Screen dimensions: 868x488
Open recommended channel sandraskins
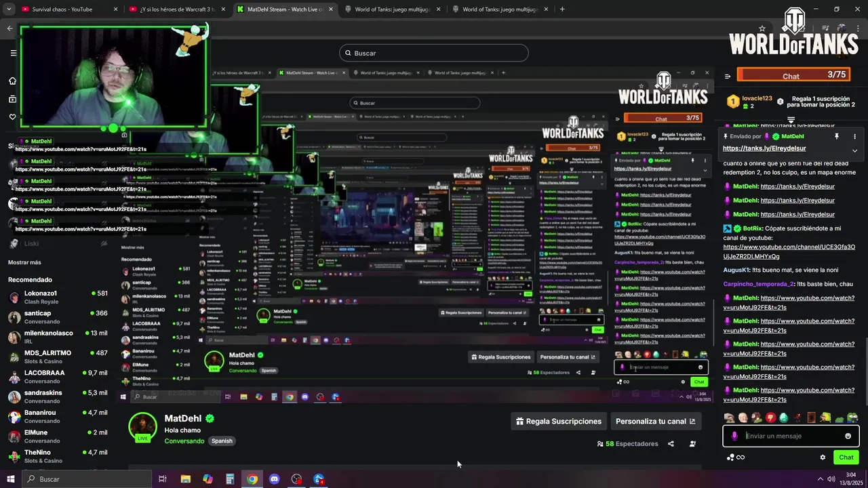click(58, 396)
